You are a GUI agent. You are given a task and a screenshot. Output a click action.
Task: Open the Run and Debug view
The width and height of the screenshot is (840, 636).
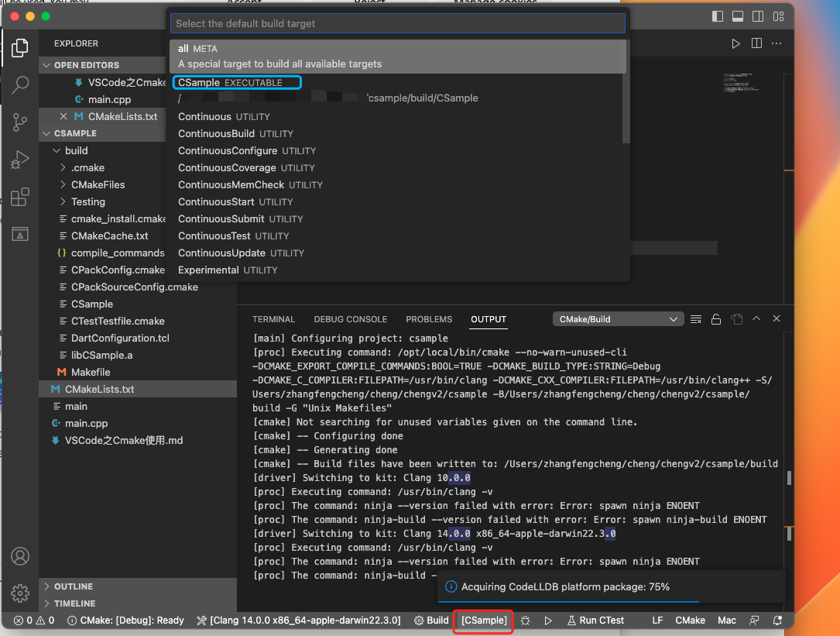pyautogui.click(x=20, y=160)
